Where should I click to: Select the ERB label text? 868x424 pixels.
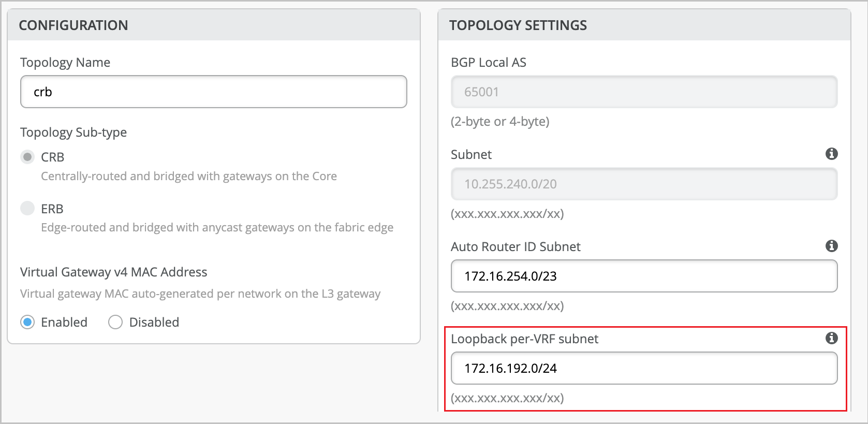coord(52,208)
